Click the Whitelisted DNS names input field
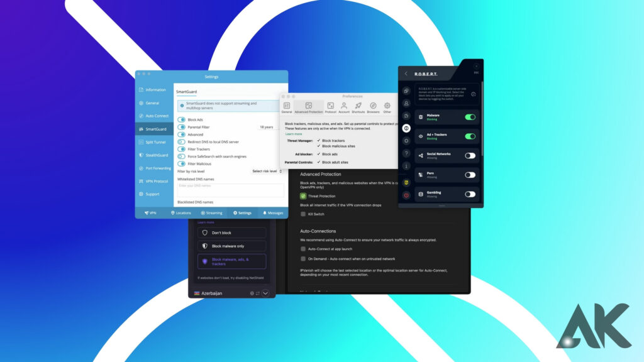The height and width of the screenshot is (362, 644). pyautogui.click(x=230, y=190)
